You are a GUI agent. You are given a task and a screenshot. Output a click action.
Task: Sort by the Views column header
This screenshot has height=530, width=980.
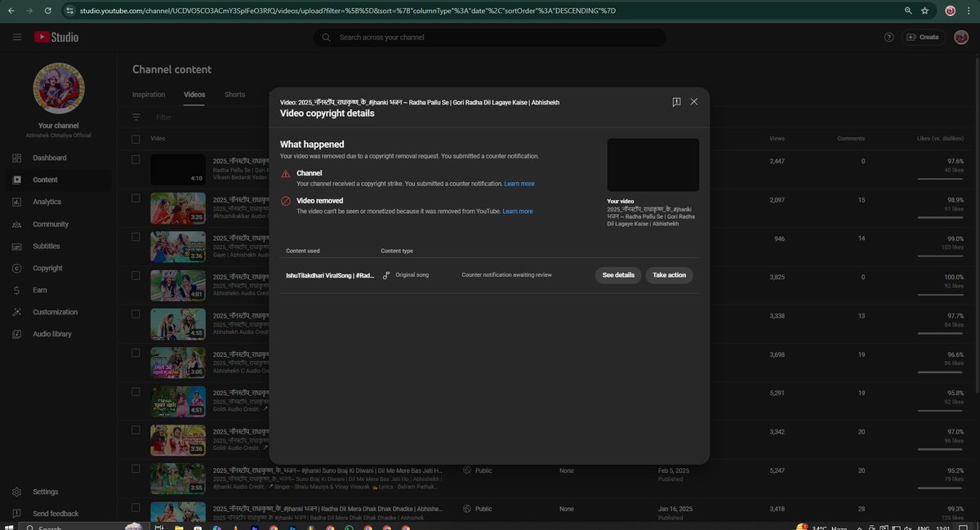tap(777, 138)
